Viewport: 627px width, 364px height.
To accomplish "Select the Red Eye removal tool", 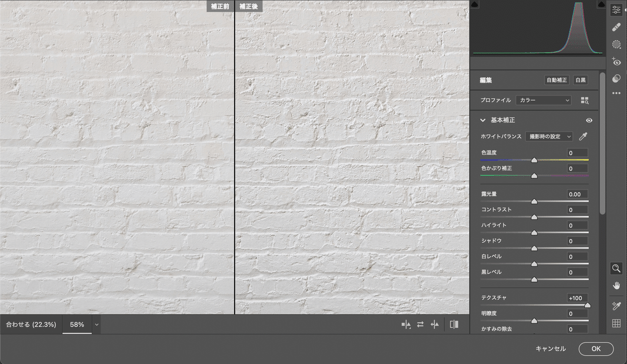I will [x=617, y=62].
